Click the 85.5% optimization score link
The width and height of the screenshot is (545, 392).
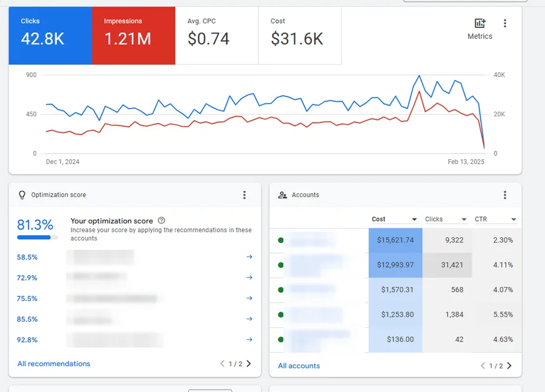27,319
